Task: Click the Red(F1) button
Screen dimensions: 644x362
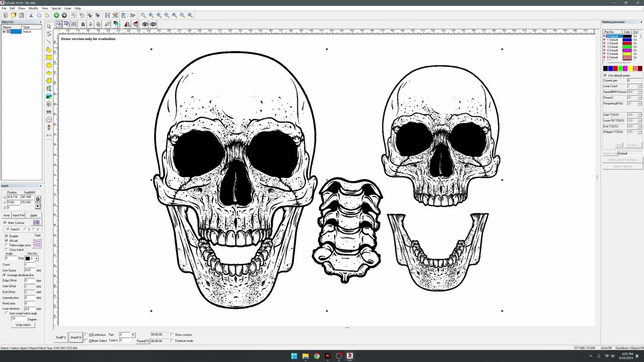Action: coord(61,337)
